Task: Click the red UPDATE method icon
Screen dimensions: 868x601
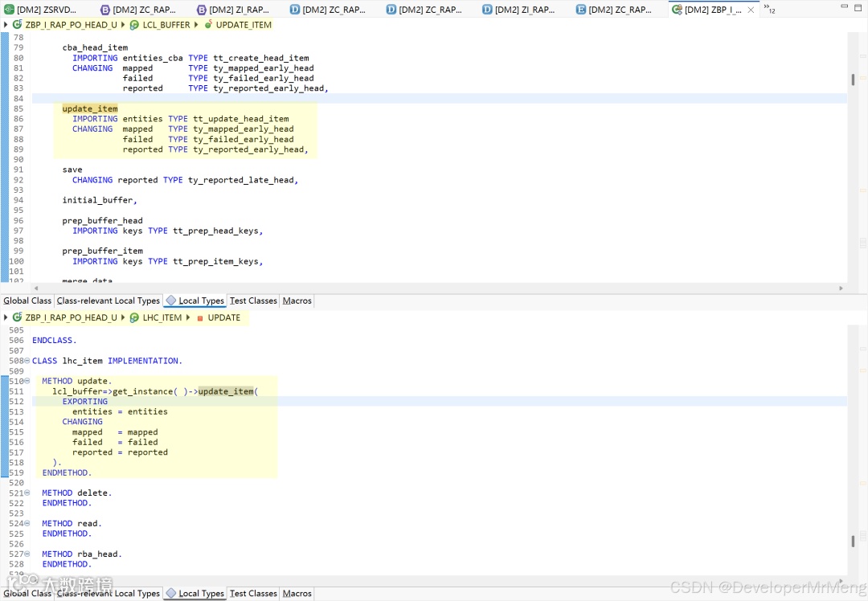Action: pyautogui.click(x=200, y=318)
